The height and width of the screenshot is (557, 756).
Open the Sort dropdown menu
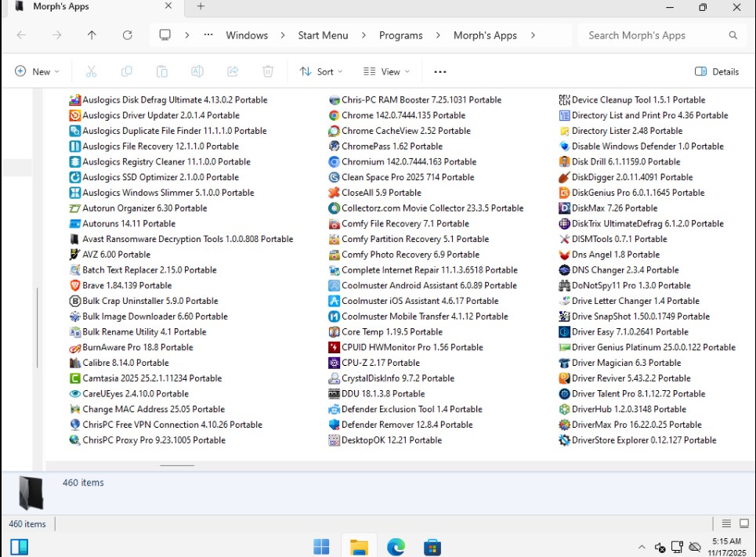(x=321, y=71)
